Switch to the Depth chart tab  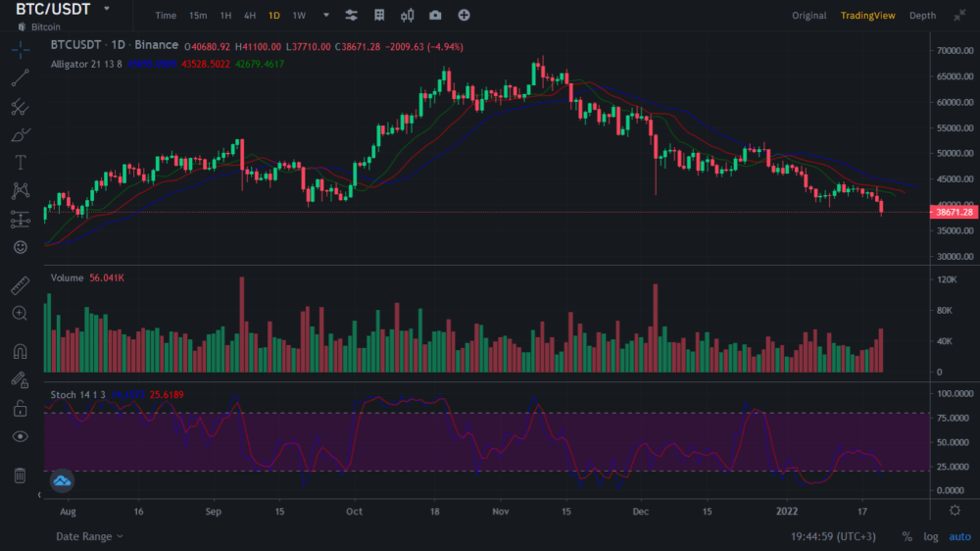tap(922, 16)
